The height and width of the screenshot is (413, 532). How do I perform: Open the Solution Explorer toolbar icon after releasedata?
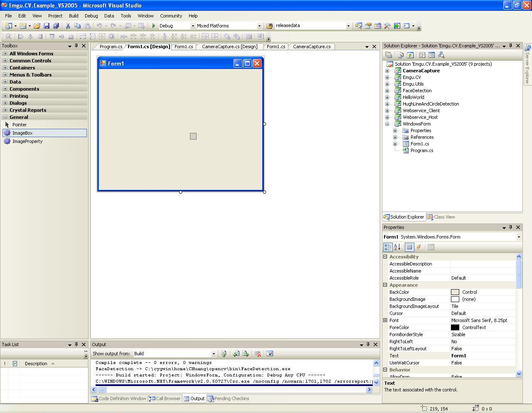pyautogui.click(x=358, y=26)
